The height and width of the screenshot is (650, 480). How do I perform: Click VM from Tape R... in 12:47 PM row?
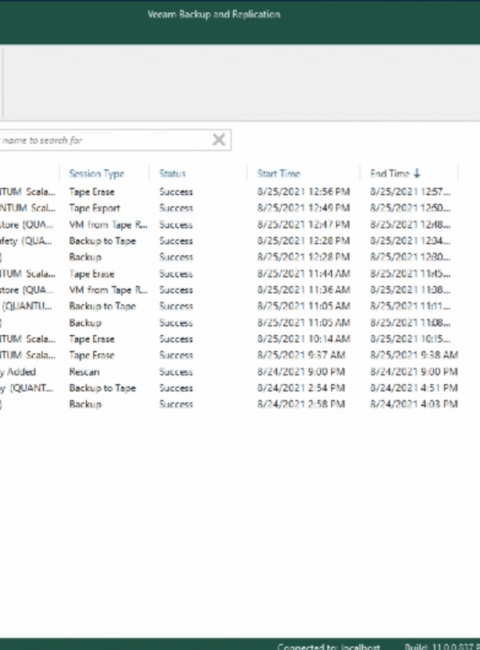108,225
